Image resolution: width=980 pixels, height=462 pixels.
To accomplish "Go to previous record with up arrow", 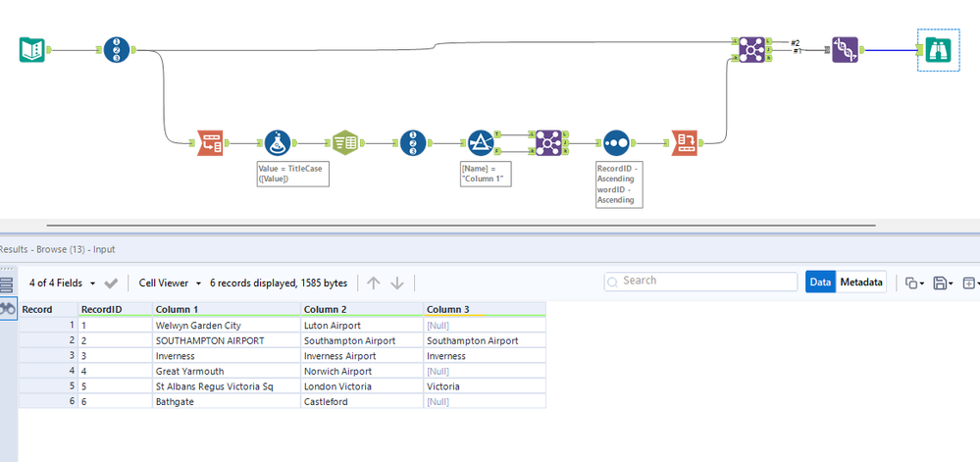I will [x=373, y=283].
